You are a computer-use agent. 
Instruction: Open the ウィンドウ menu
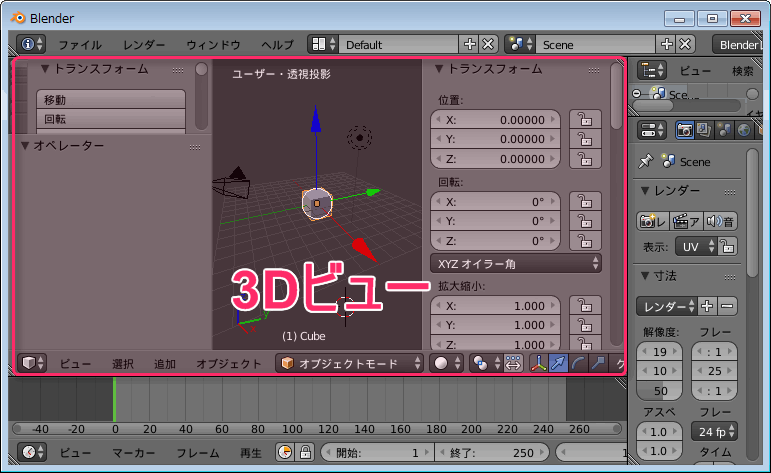213,45
